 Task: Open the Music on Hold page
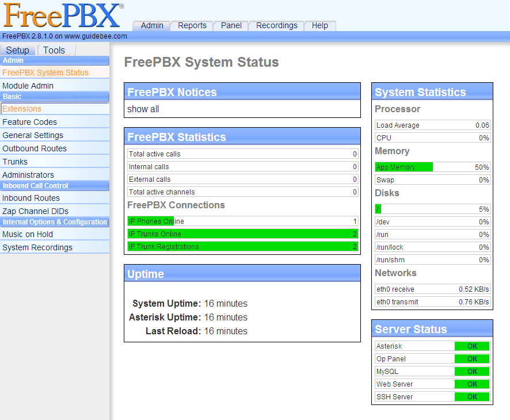(28, 234)
